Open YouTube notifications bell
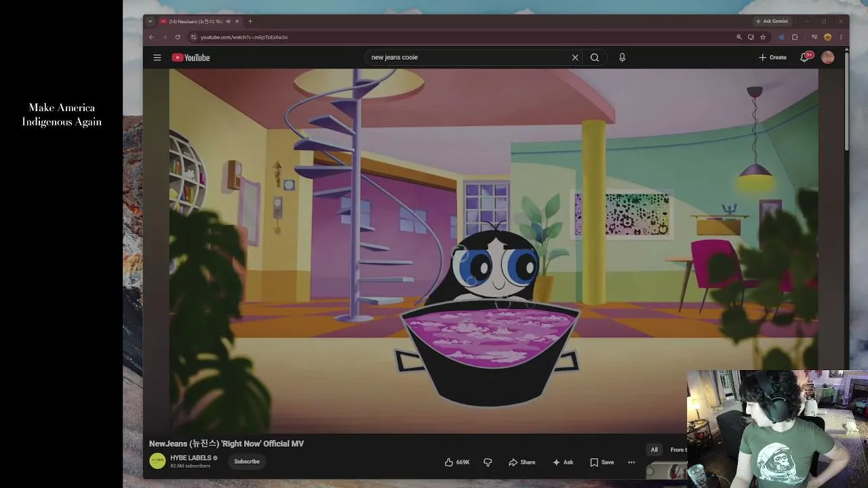This screenshot has height=488, width=868. (x=805, y=58)
